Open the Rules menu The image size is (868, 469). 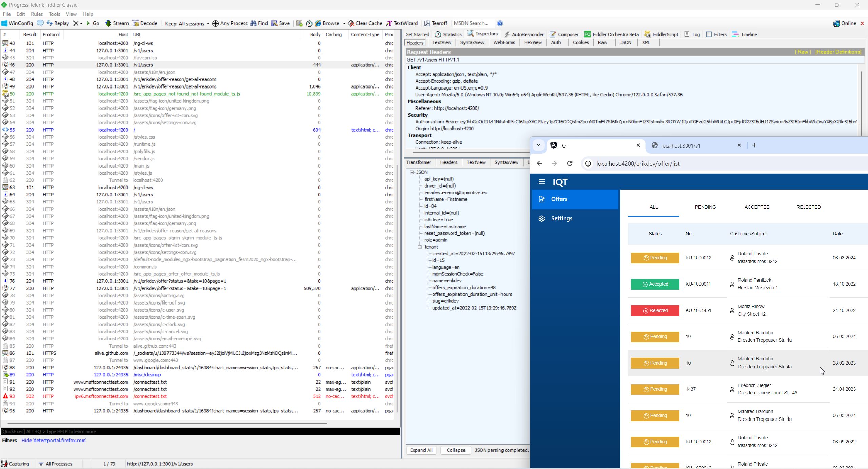37,14
